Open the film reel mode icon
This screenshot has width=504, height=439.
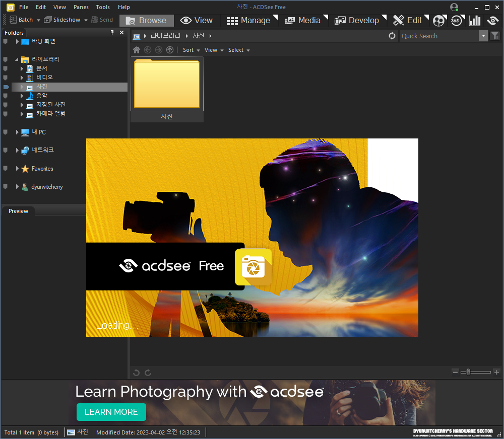pyautogui.click(x=439, y=21)
